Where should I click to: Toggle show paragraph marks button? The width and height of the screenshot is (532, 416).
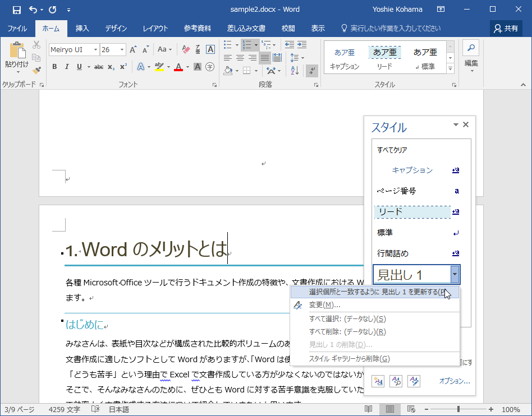pos(313,71)
